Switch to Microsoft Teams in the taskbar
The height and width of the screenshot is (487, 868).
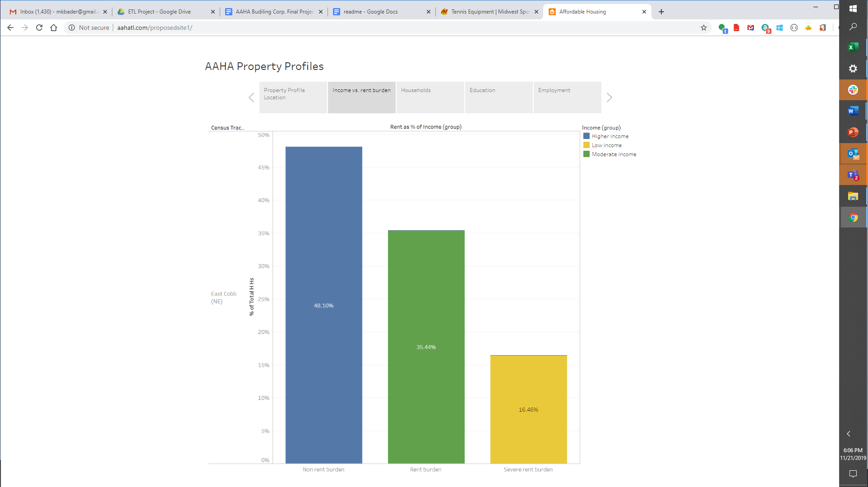(853, 175)
